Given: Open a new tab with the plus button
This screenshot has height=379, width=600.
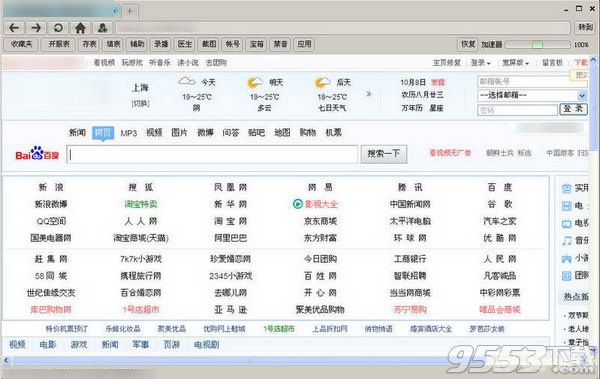Looking at the screenshot, I should tap(130, 11).
